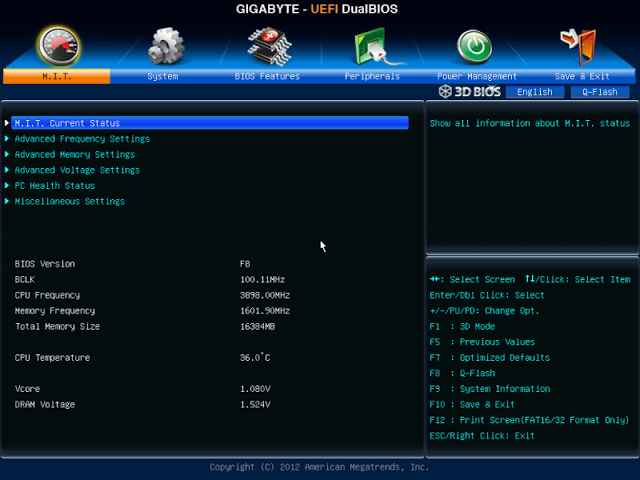The image size is (640, 480).
Task: Click the help text about M.I.T. status
Action: pyautogui.click(x=530, y=123)
